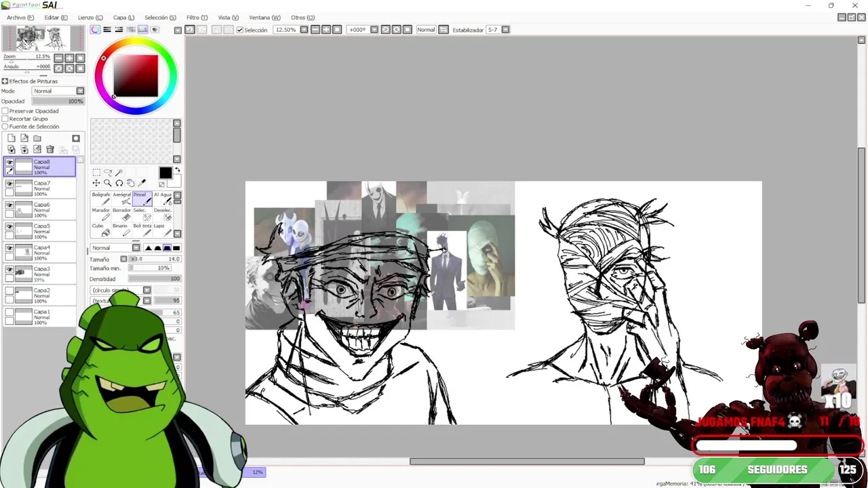Select the Pincel brush tool
This screenshot has width=868, height=488.
point(142,199)
